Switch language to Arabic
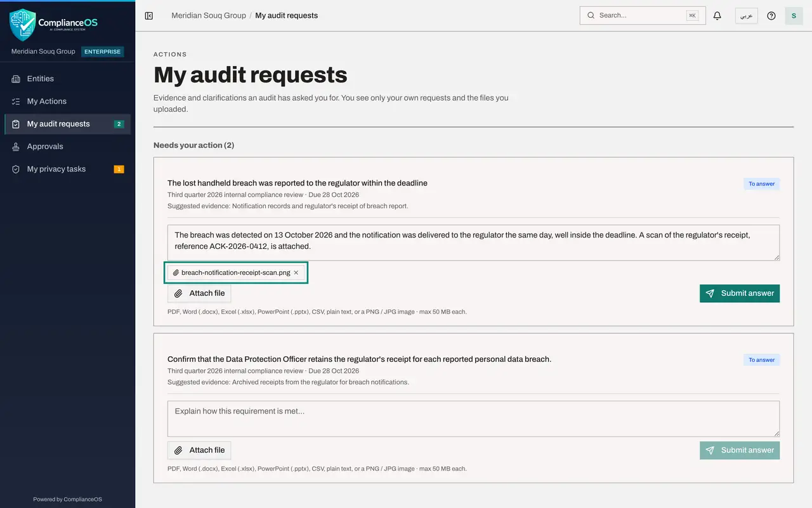Image resolution: width=812 pixels, height=508 pixels. 746,15
